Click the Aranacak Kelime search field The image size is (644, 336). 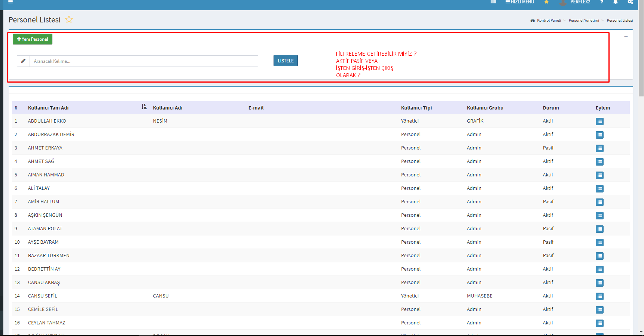coord(144,61)
